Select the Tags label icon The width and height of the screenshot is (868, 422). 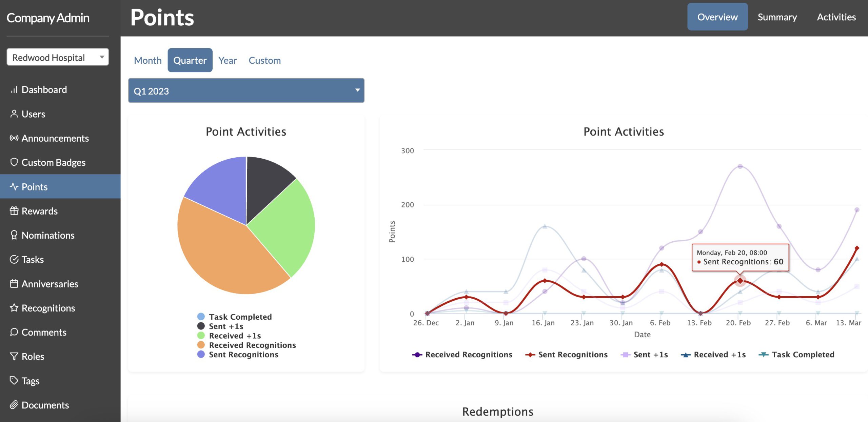click(14, 380)
